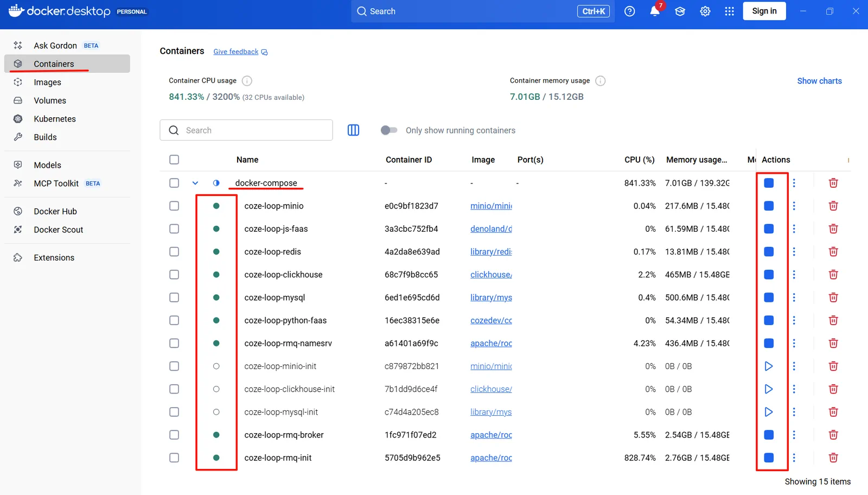The height and width of the screenshot is (495, 868).
Task: Click the Docker Desktop whale logo
Action: 16,11
